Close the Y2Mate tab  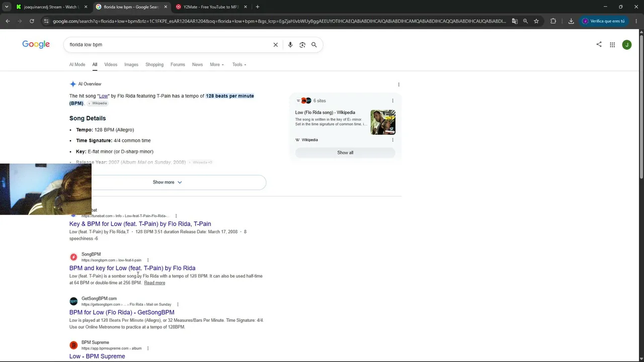click(x=246, y=7)
